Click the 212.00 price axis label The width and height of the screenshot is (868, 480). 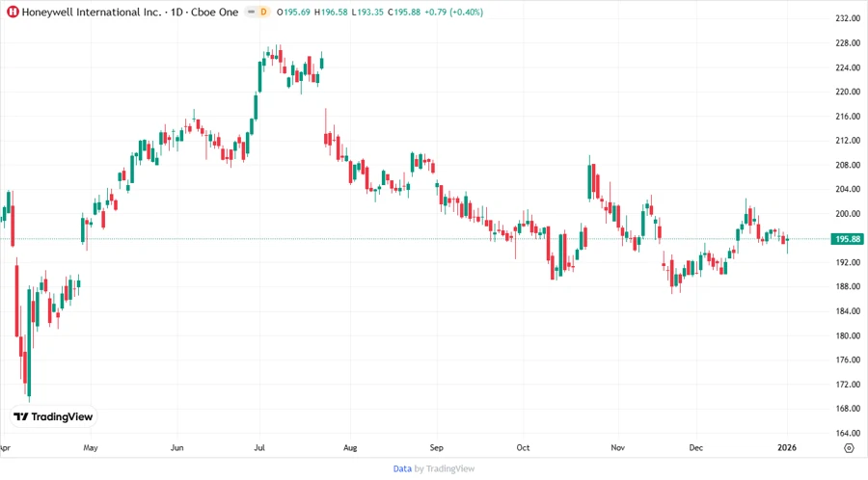coord(848,141)
